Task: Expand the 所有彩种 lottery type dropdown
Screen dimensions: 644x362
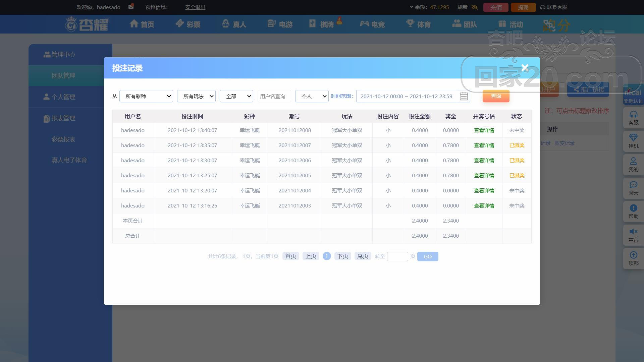Action: click(146, 96)
